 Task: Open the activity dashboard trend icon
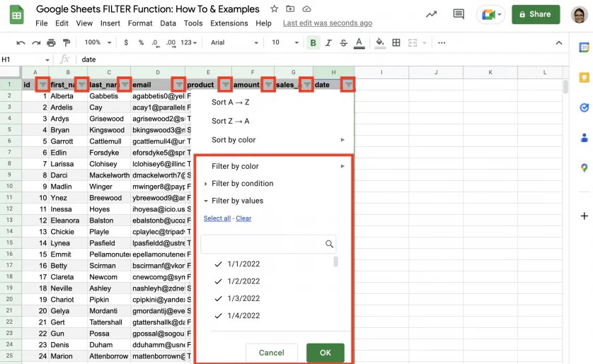point(431,14)
